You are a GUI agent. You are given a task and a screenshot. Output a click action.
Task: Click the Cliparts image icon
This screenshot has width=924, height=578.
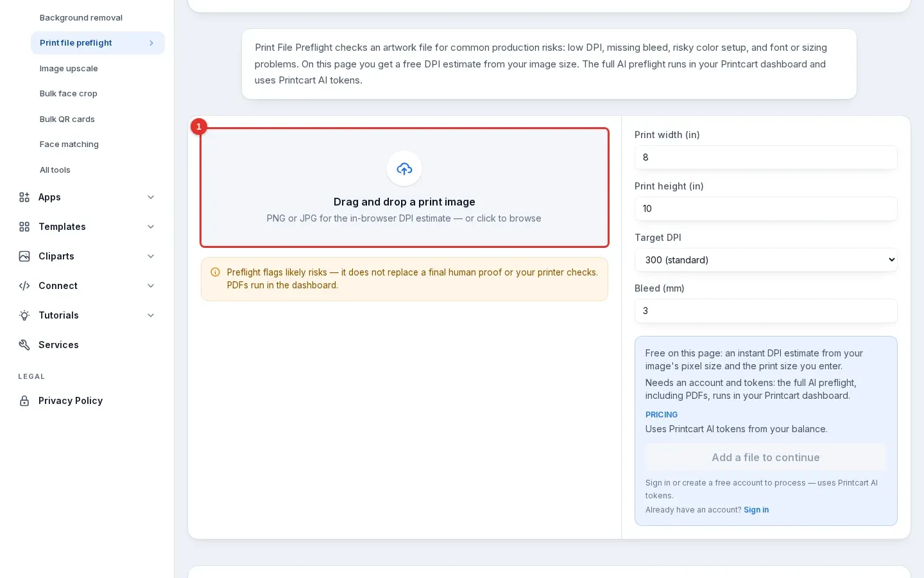[24, 256]
